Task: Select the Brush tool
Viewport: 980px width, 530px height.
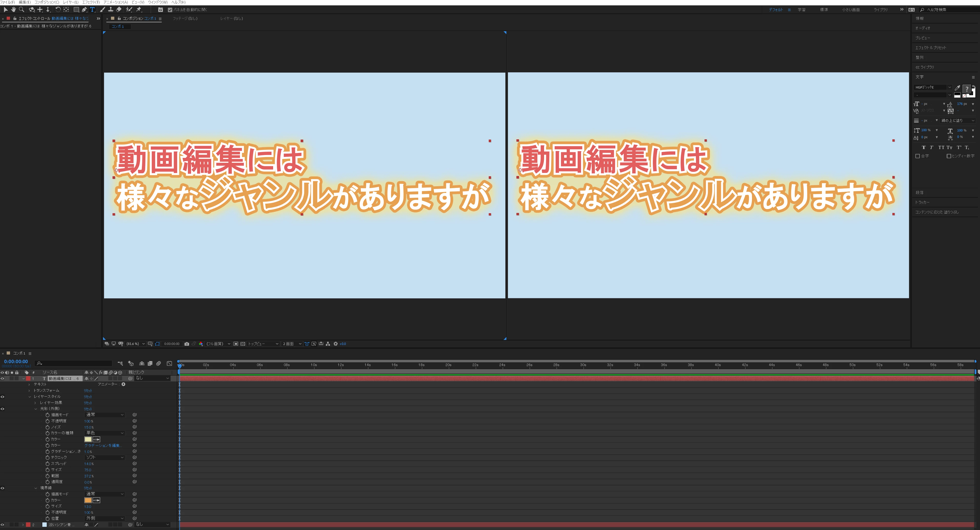Action: [102, 9]
